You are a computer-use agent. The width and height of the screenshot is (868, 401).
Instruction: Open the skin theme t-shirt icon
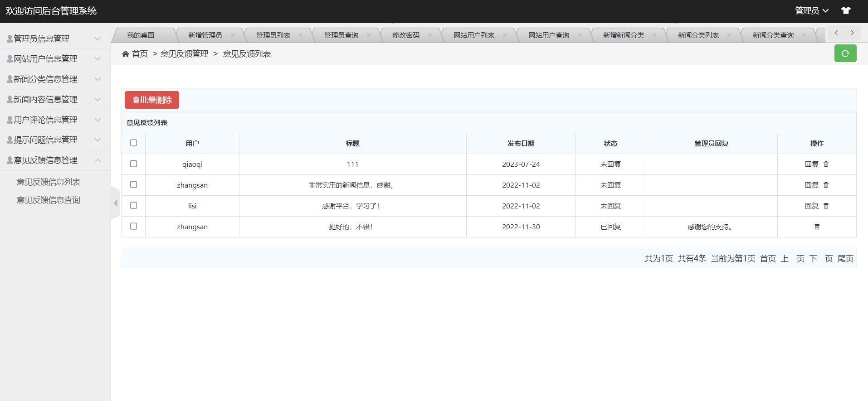pyautogui.click(x=846, y=10)
